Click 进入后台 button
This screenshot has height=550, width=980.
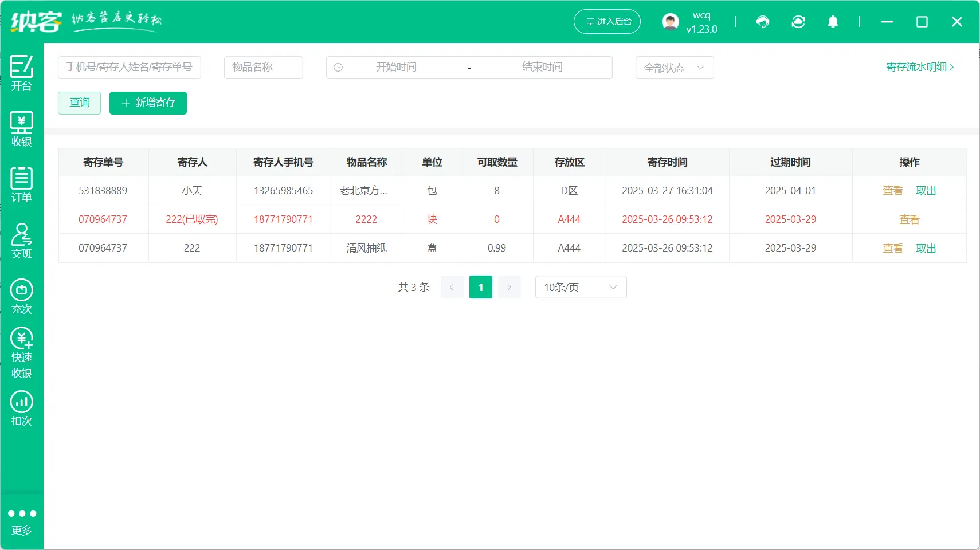coord(607,22)
